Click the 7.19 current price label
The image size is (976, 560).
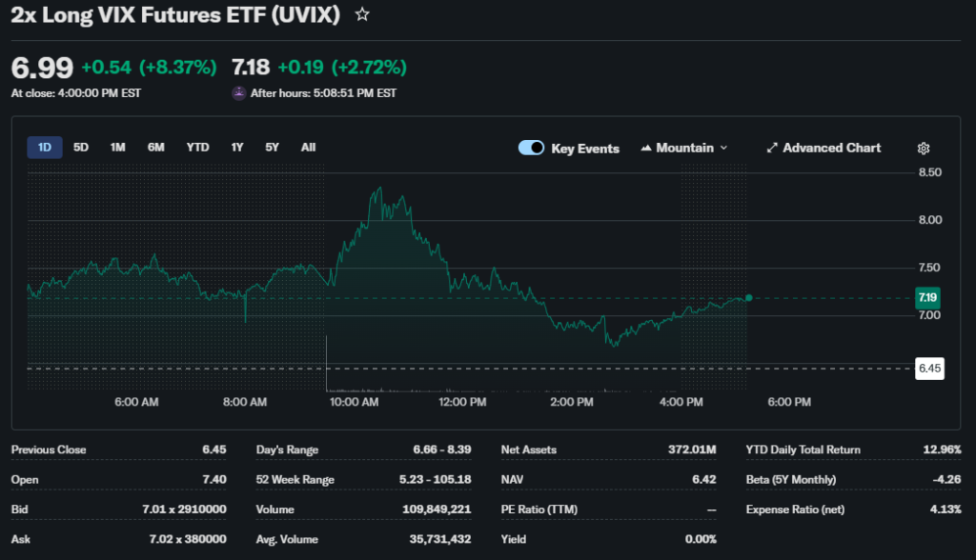tap(927, 298)
